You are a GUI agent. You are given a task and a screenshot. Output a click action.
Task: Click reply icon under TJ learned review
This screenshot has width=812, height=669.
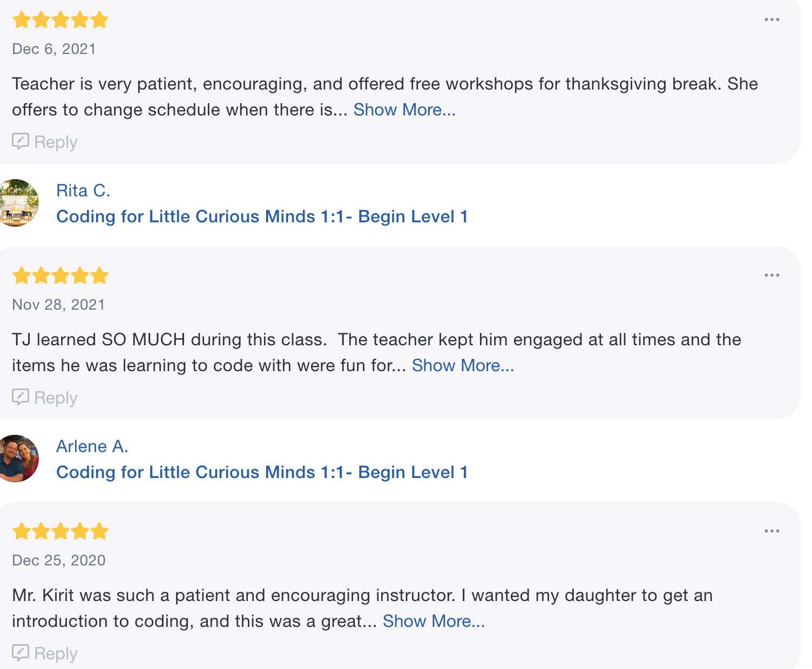point(21,397)
